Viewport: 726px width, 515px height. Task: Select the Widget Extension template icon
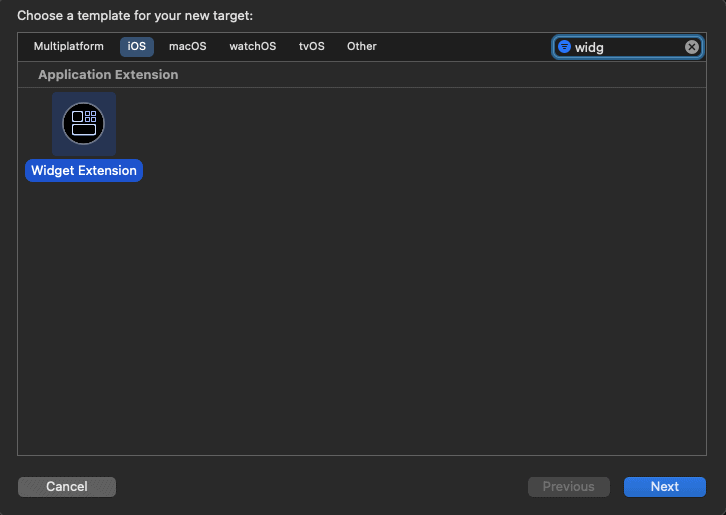click(84, 123)
